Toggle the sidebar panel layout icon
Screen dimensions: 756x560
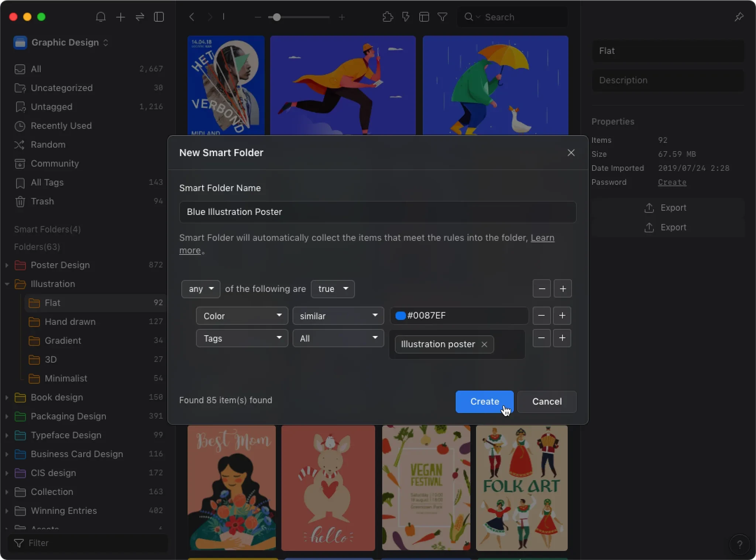point(159,17)
